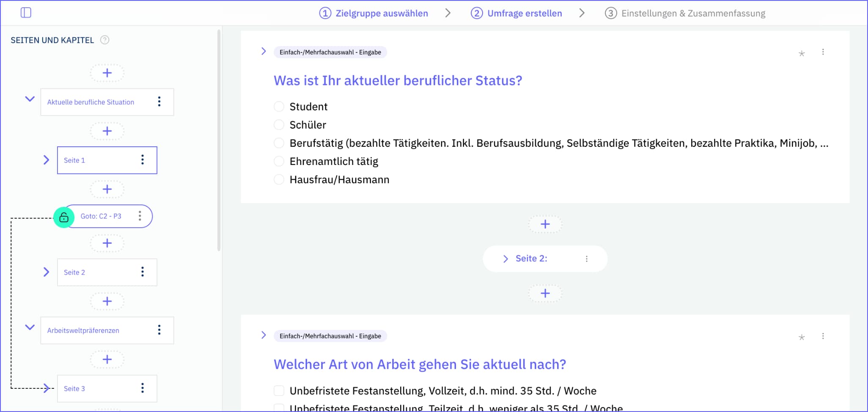Select the Schüler radio option
This screenshot has width=868, height=412.
(279, 124)
